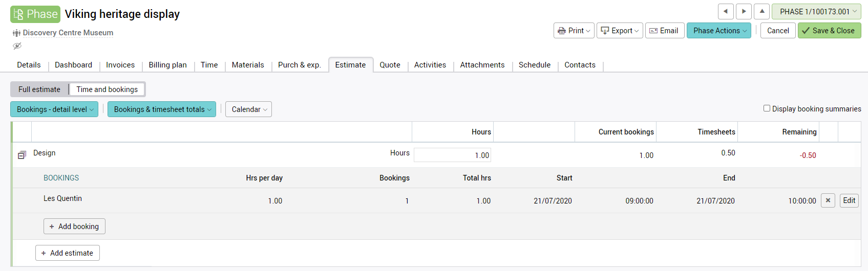Expand the Calendar dropdown
This screenshot has height=271, width=868.
tap(248, 109)
